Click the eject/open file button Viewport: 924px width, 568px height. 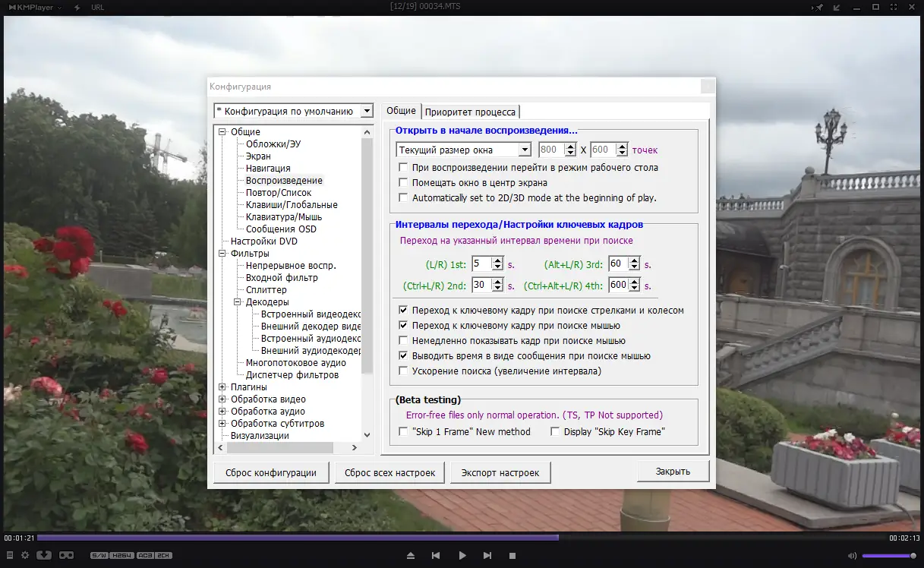coord(411,556)
